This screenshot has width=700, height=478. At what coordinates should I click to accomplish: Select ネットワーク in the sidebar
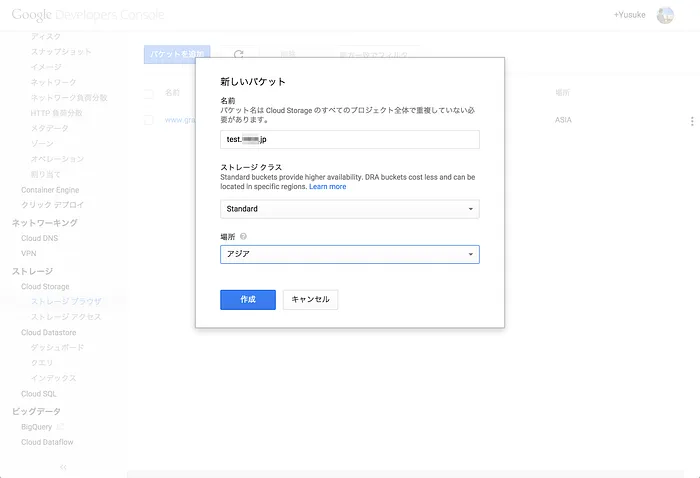click(54, 82)
